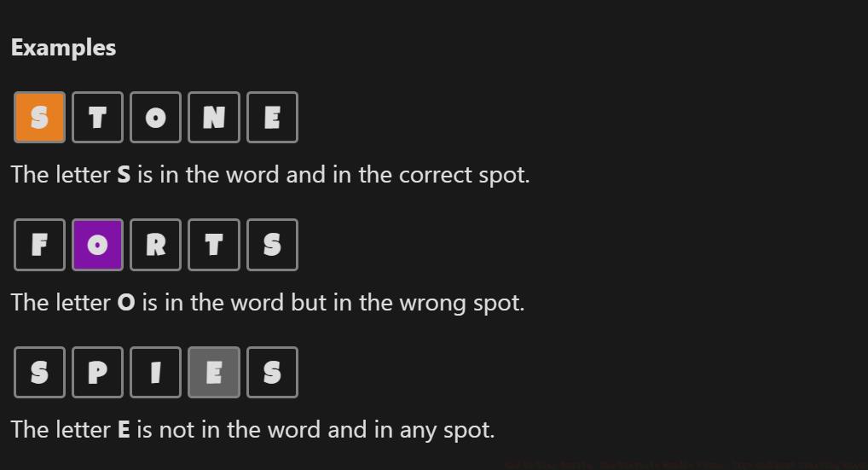Click the purple O tile in FORTS
This screenshot has height=470, width=868.
coord(97,245)
